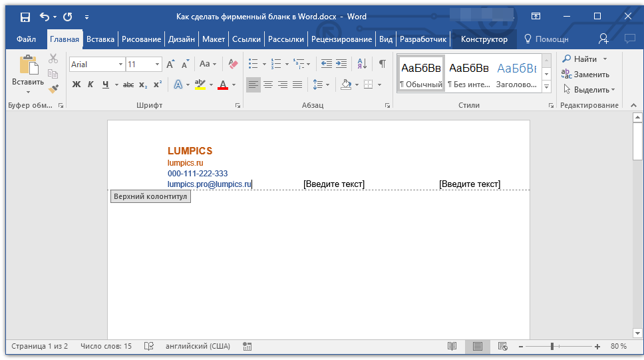The image size is (644, 360).
Task: Toggle Bold formatting
Action: click(76, 85)
